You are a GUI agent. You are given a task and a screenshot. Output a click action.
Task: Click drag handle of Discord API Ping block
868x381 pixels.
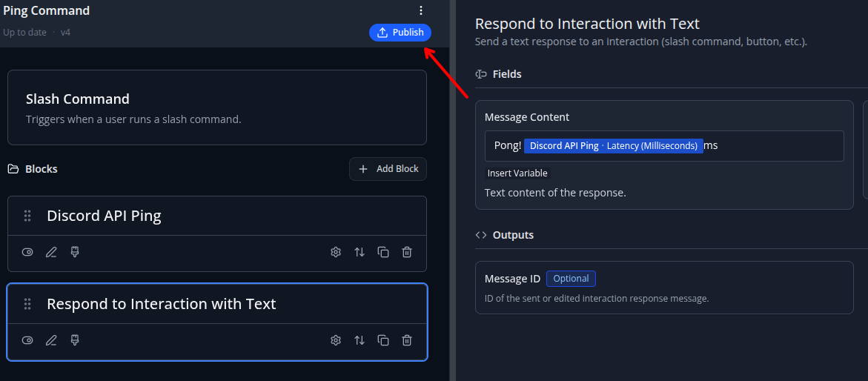(x=27, y=216)
